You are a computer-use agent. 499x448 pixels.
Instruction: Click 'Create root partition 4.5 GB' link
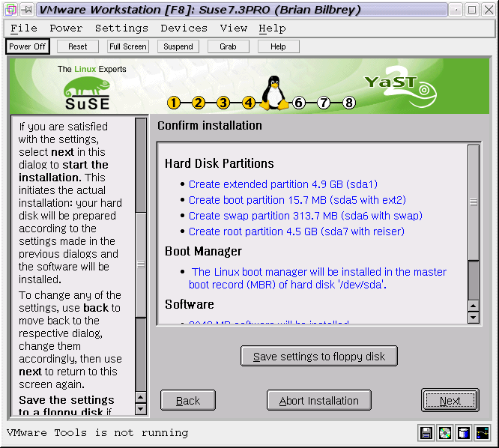click(296, 232)
